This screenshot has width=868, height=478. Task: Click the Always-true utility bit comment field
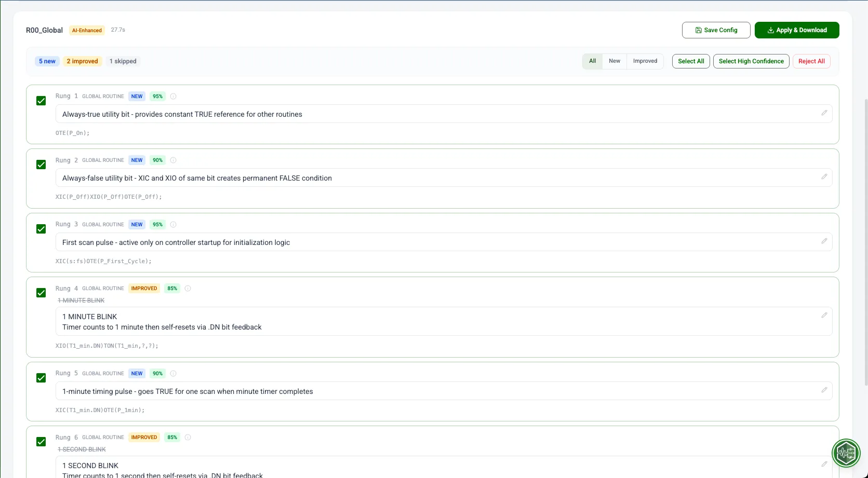tap(444, 114)
